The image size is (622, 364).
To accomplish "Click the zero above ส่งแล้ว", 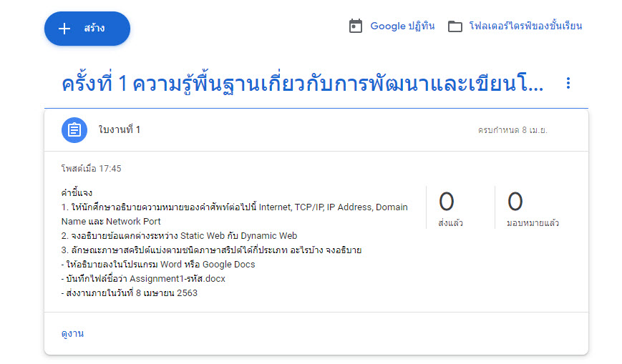I will 446,202.
